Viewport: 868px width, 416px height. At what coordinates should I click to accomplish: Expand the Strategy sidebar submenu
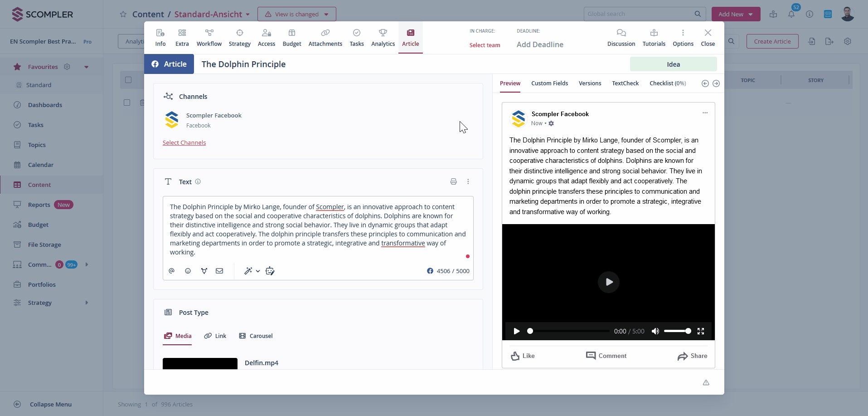click(x=87, y=303)
